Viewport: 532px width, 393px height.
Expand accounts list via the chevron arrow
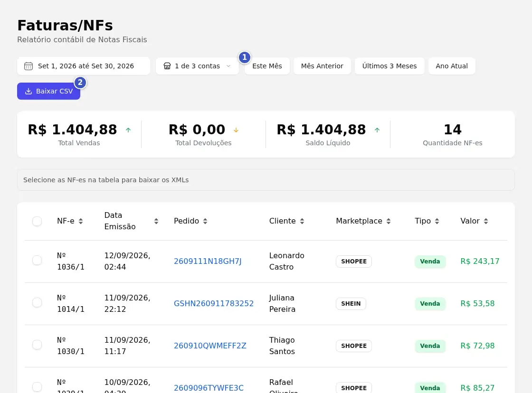(228, 66)
